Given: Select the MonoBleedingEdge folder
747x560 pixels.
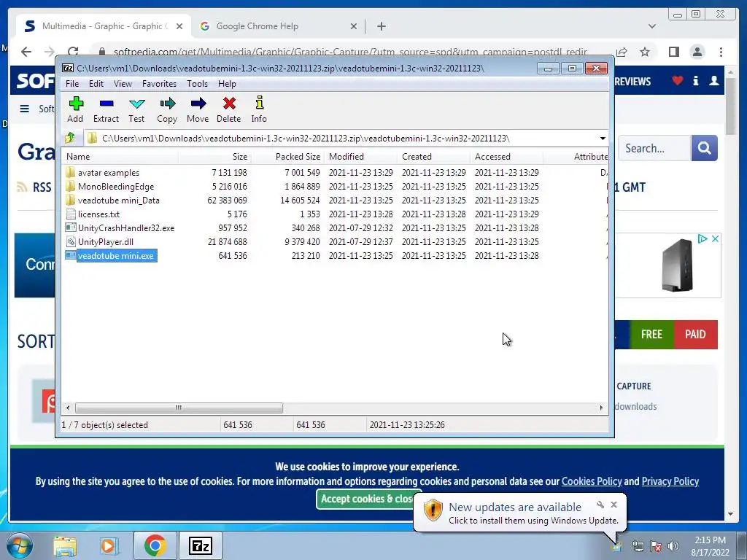Looking at the screenshot, I should [x=116, y=186].
